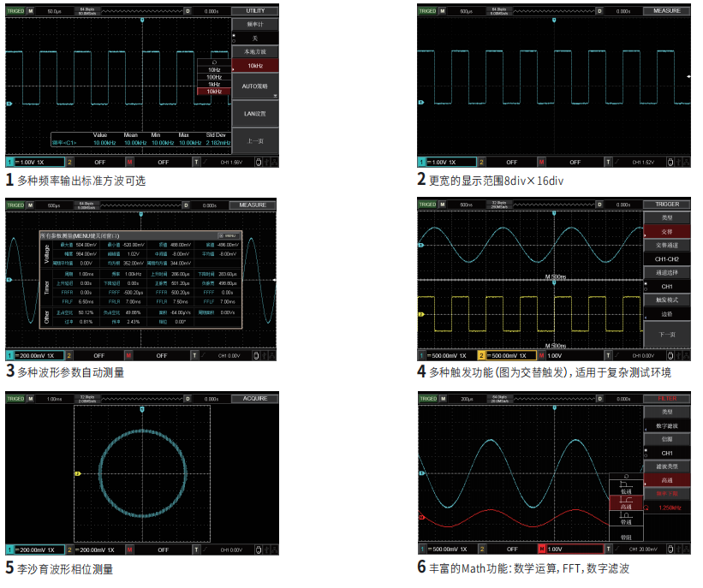Open the 边沿 trigger mode selector

point(667,314)
